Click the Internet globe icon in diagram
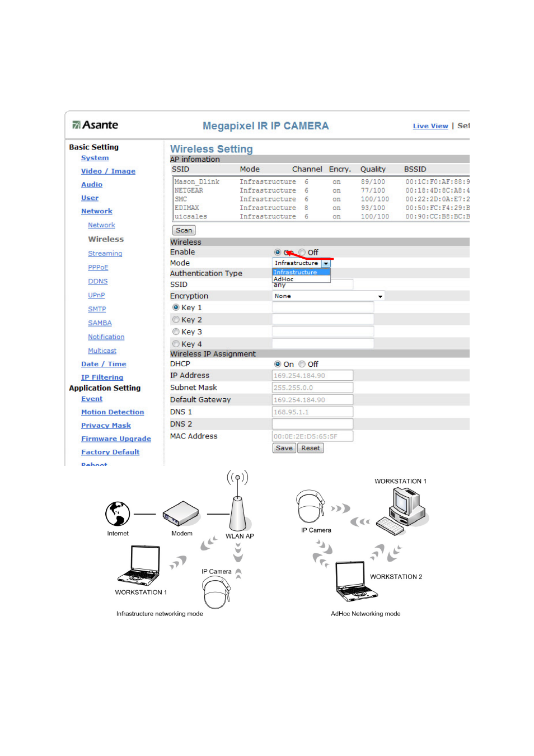 tap(118, 514)
